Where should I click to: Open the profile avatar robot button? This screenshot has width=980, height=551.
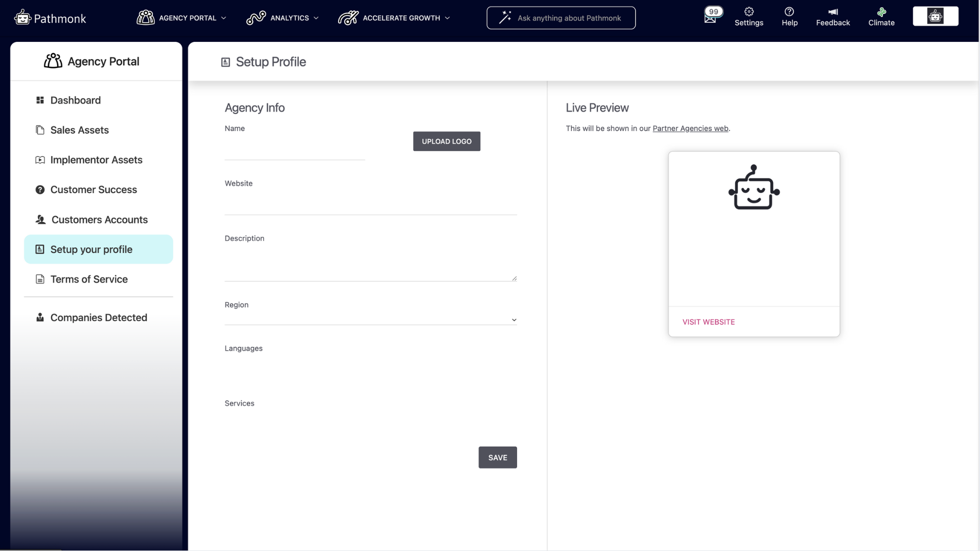click(x=935, y=17)
